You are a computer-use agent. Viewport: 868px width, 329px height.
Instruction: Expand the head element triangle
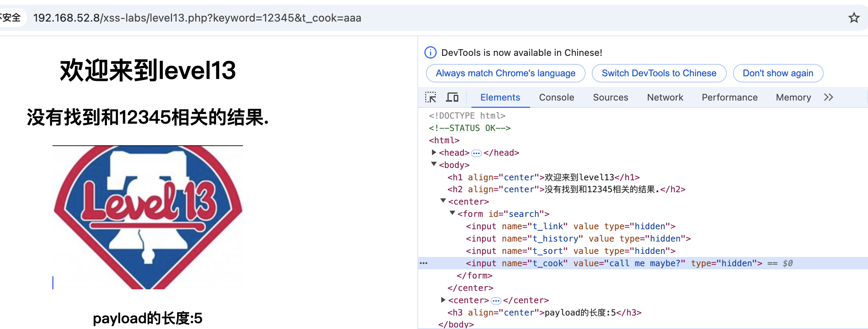click(434, 153)
